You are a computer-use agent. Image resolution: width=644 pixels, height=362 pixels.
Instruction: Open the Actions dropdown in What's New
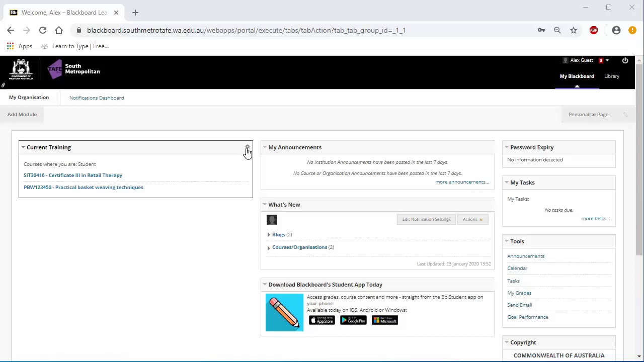click(472, 219)
